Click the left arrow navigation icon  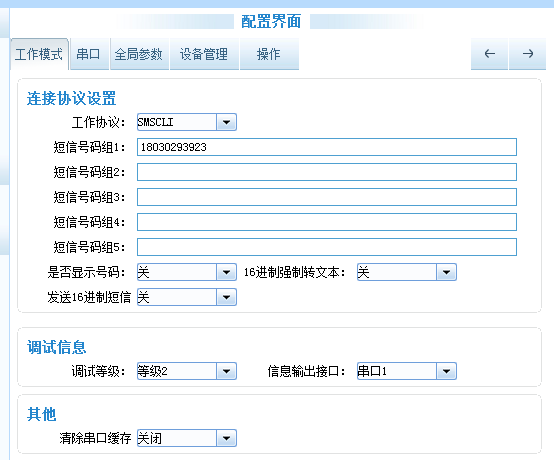point(489,54)
